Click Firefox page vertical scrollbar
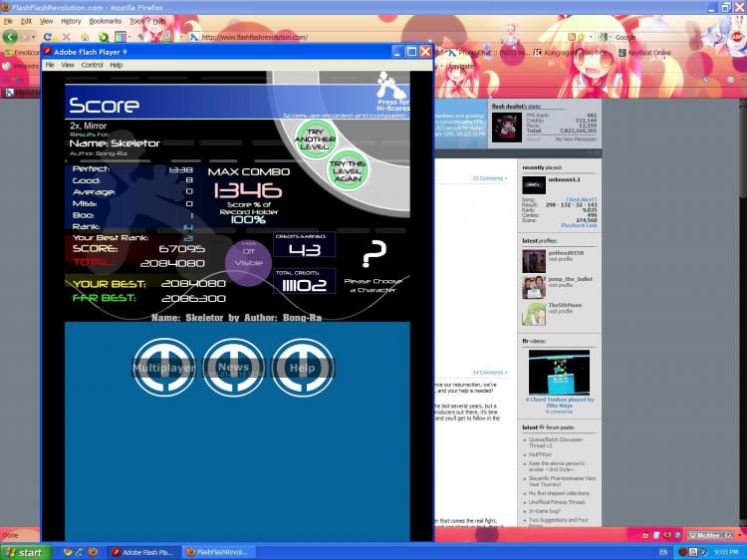 coord(743,312)
